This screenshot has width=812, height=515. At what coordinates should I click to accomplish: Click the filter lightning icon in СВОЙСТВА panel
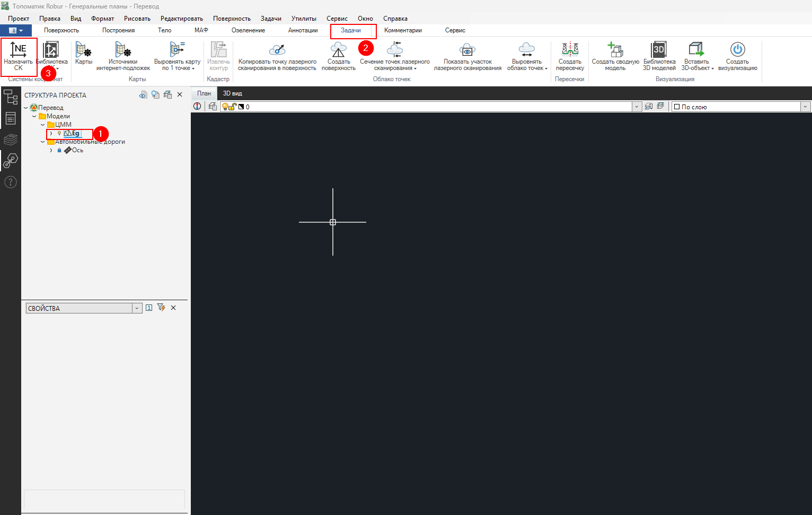pyautogui.click(x=161, y=308)
